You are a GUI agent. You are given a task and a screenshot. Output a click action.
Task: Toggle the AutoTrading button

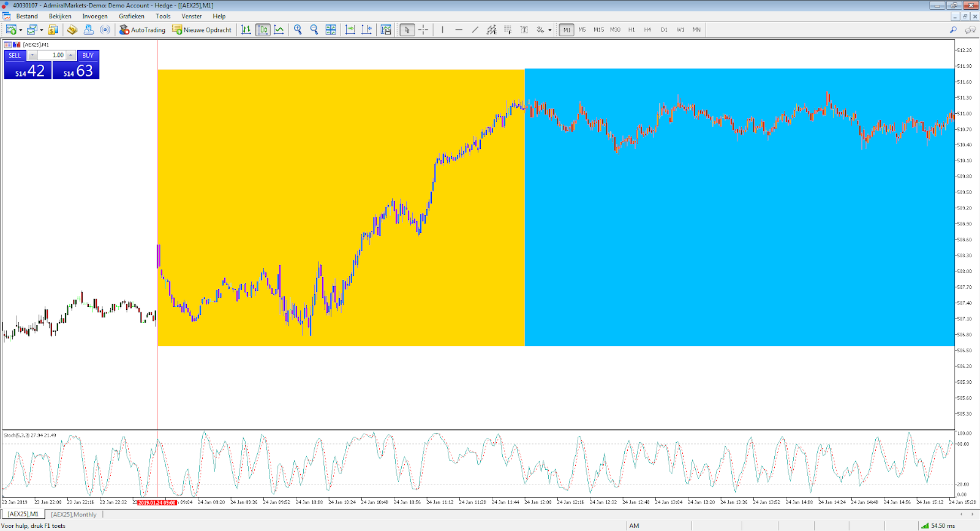click(143, 29)
